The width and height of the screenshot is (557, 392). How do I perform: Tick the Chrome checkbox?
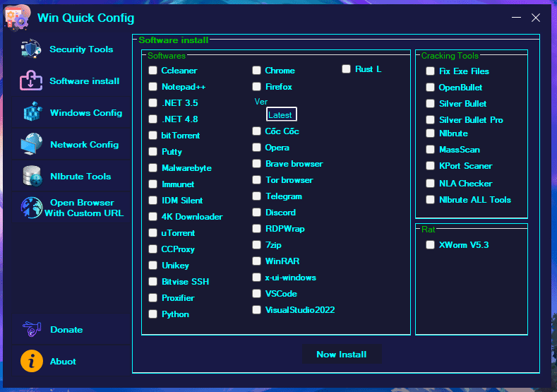click(256, 71)
